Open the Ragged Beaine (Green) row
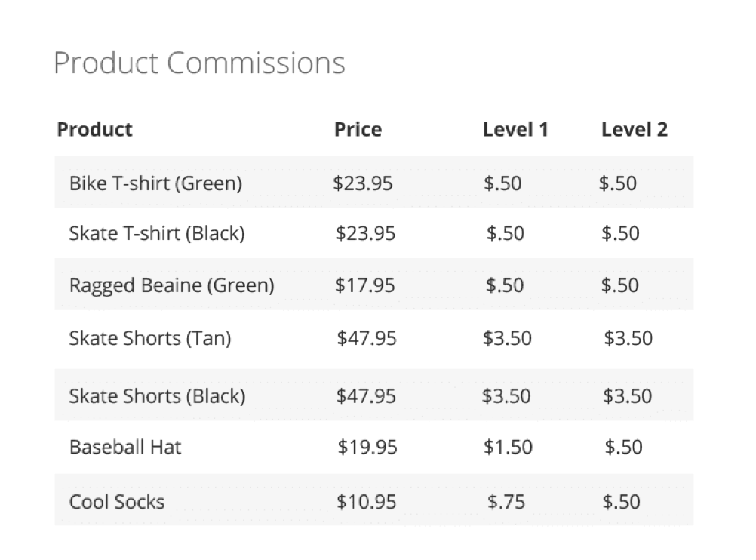This screenshot has height=560, width=756. [171, 285]
